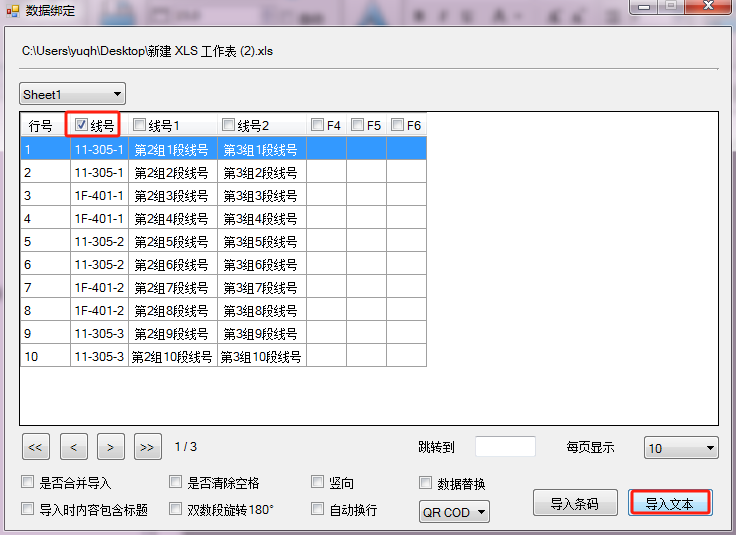Click cell 第2组8段线号

coord(173,310)
